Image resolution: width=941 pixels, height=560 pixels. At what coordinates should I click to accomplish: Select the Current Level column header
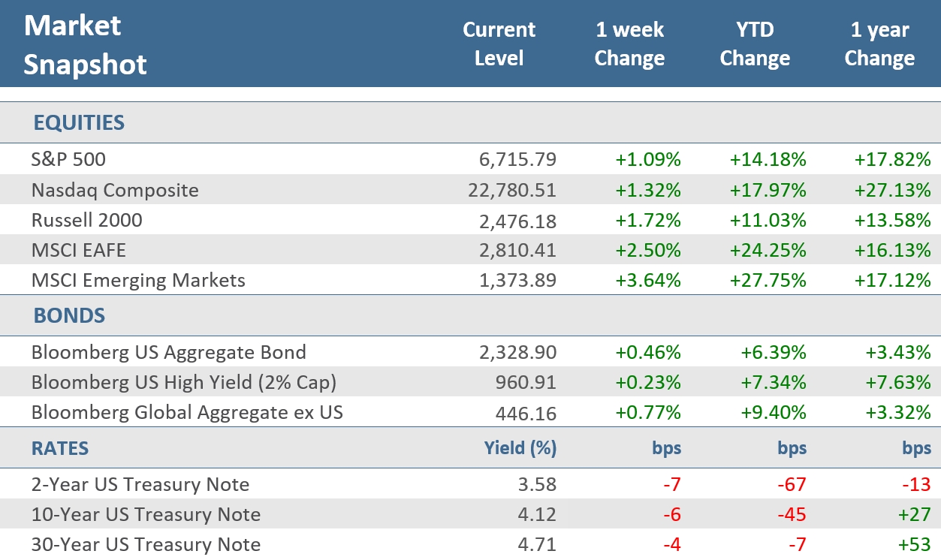pos(499,44)
